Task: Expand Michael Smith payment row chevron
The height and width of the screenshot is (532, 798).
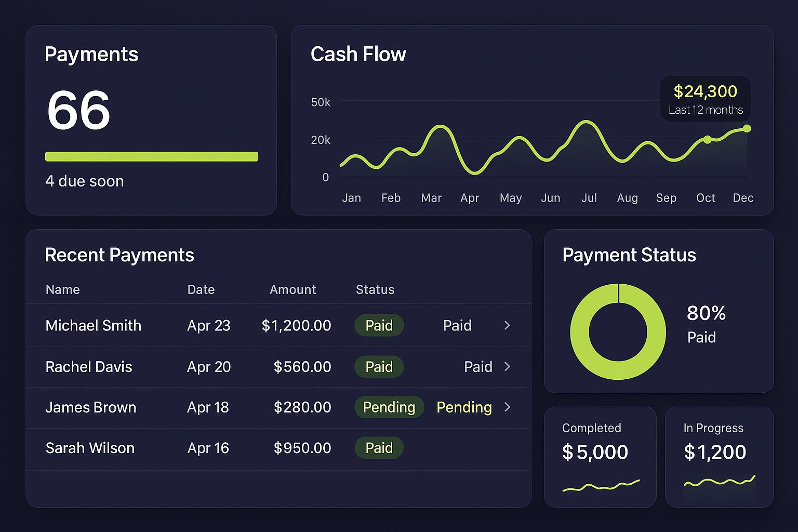Action: [x=507, y=325]
